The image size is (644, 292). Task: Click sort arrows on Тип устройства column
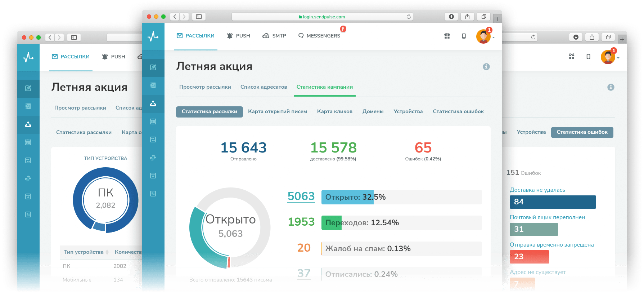tap(107, 252)
